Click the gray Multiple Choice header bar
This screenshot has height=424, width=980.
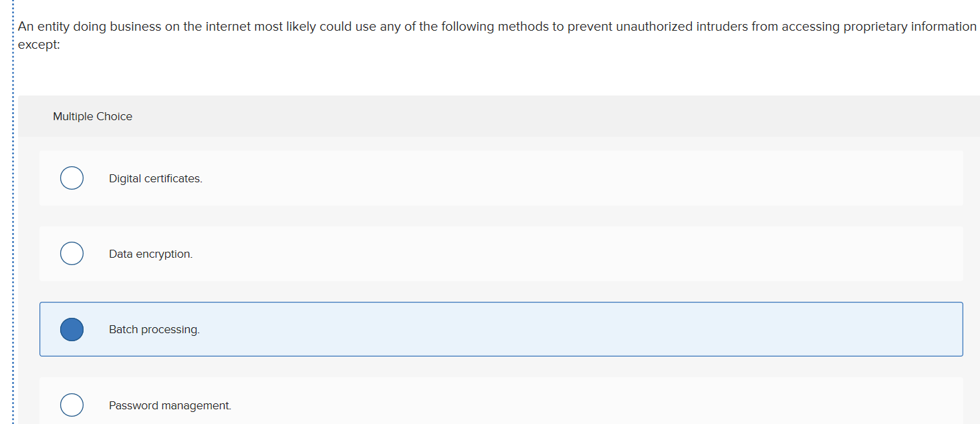coord(468,116)
